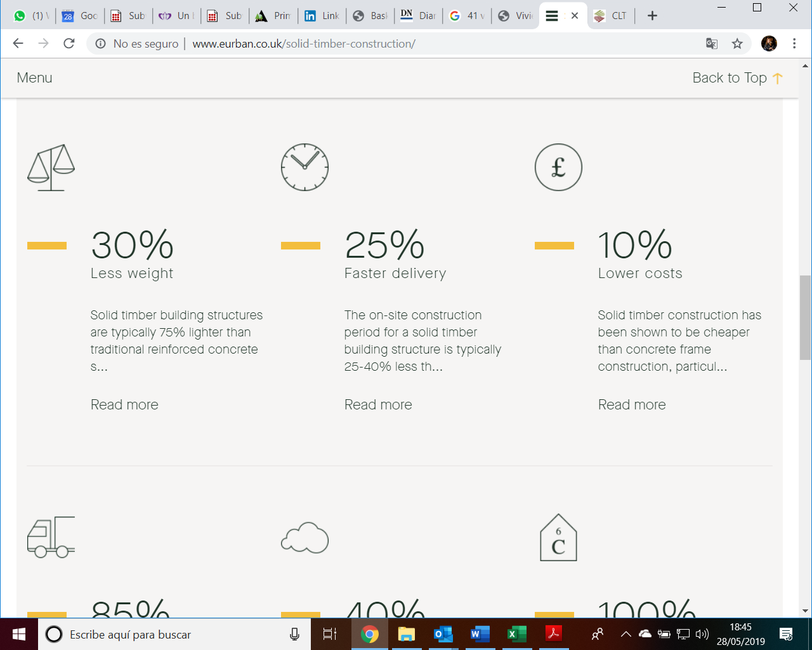Screen dimensions: 812x650
Task: Click the delivery truck icon
Action: pos(51,537)
